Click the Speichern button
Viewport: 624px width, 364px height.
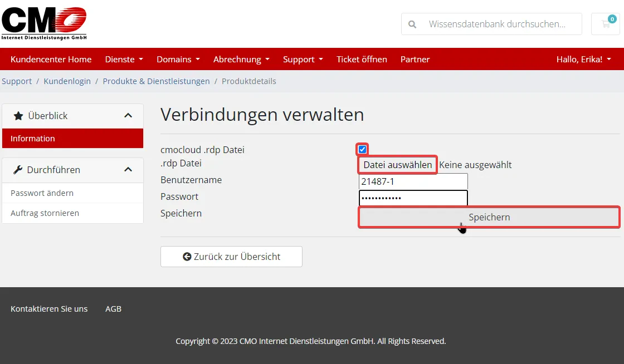pos(489,217)
